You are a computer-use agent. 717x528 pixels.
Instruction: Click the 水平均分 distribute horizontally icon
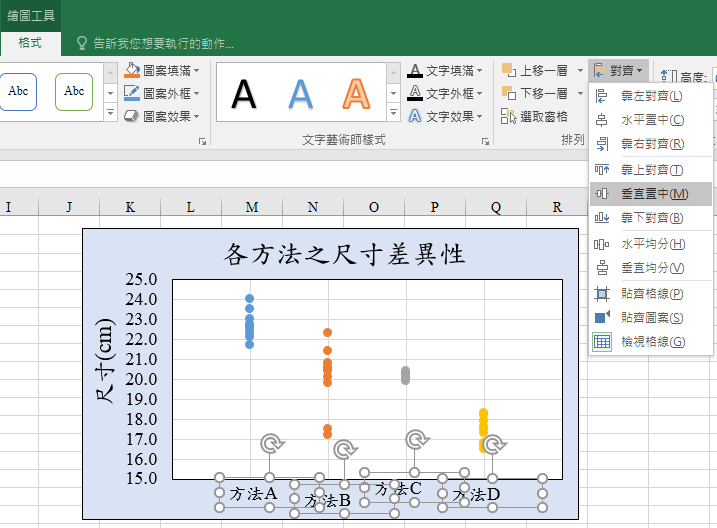[x=602, y=244]
